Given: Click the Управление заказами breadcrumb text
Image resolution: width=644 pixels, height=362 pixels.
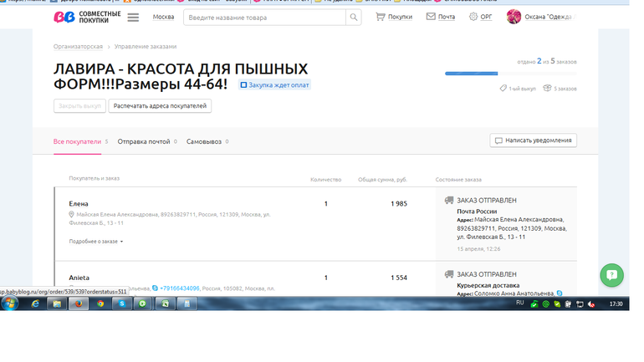Looking at the screenshot, I should [x=146, y=46].
